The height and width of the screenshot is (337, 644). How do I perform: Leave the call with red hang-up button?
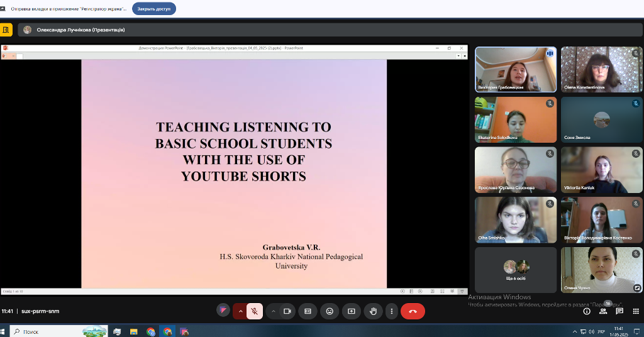pos(413,311)
